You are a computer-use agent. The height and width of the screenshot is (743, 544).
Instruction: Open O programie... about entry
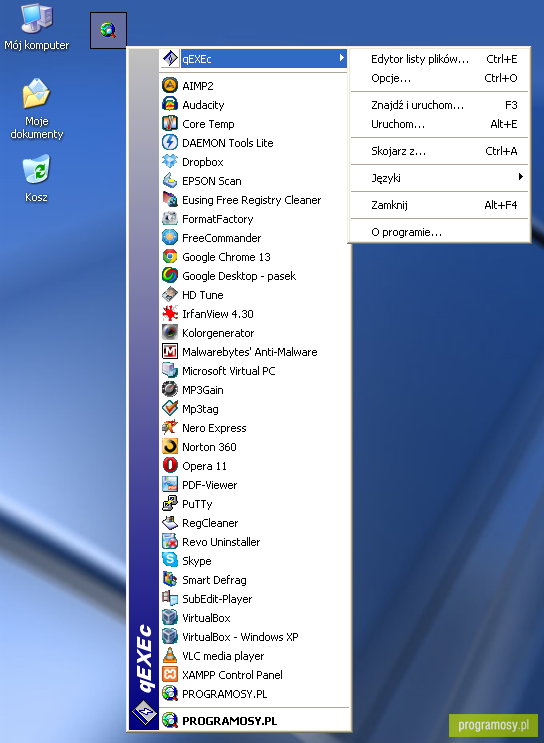(440, 232)
